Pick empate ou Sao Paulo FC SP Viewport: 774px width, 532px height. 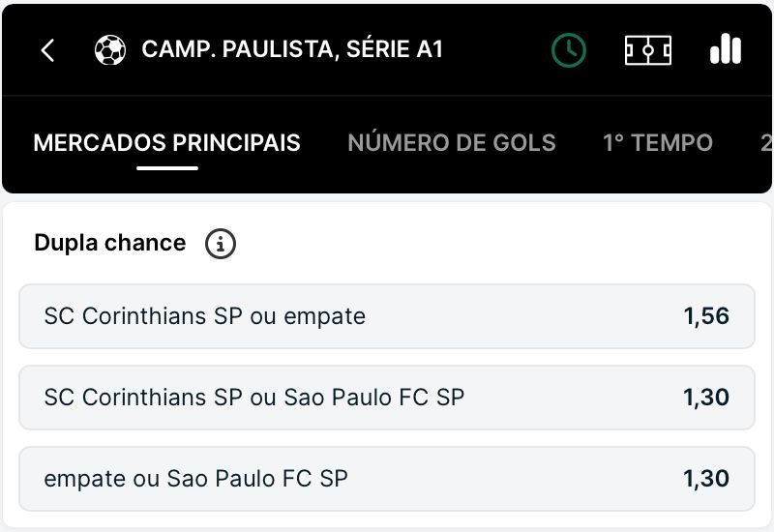pyautogui.click(x=387, y=479)
